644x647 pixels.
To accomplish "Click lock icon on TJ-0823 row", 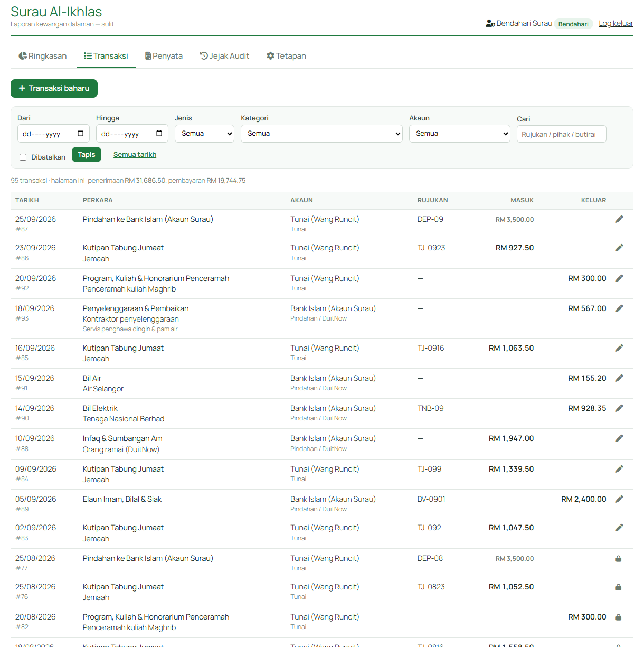I will pyautogui.click(x=618, y=587).
